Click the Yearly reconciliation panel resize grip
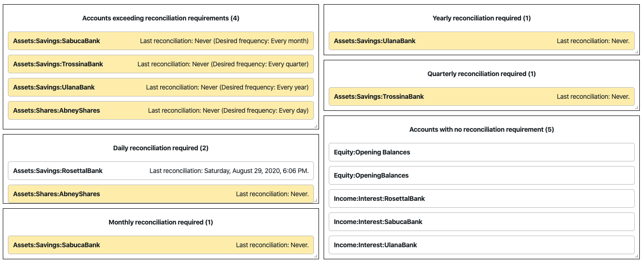644x263 pixels. click(x=637, y=52)
